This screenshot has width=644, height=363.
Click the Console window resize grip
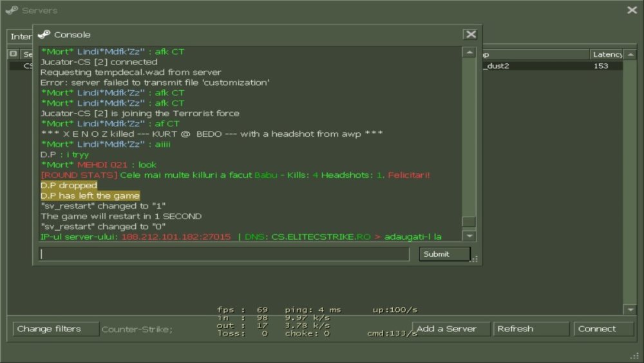(475, 259)
